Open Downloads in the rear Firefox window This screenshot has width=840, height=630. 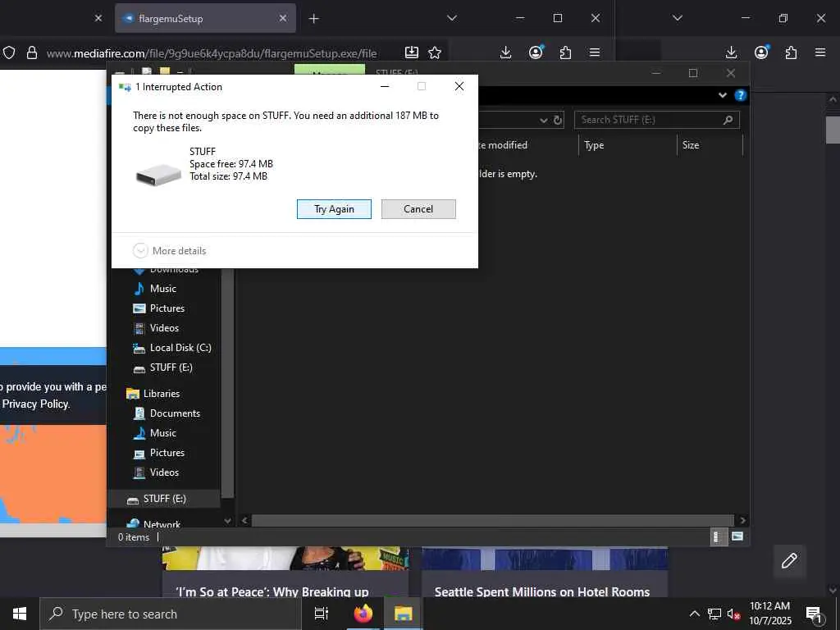click(x=731, y=52)
